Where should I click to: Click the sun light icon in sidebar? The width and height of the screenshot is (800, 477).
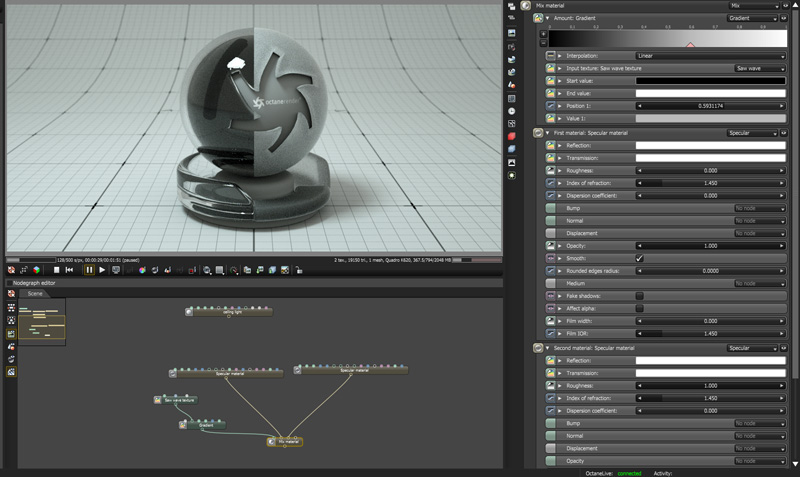[512, 175]
